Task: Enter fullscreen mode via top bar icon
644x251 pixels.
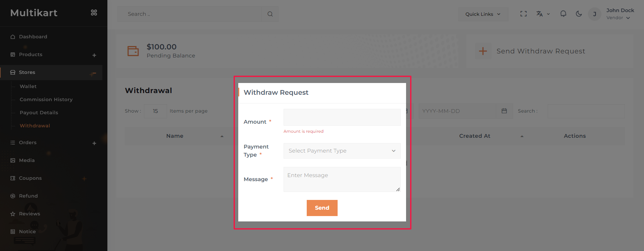Action: tap(524, 14)
